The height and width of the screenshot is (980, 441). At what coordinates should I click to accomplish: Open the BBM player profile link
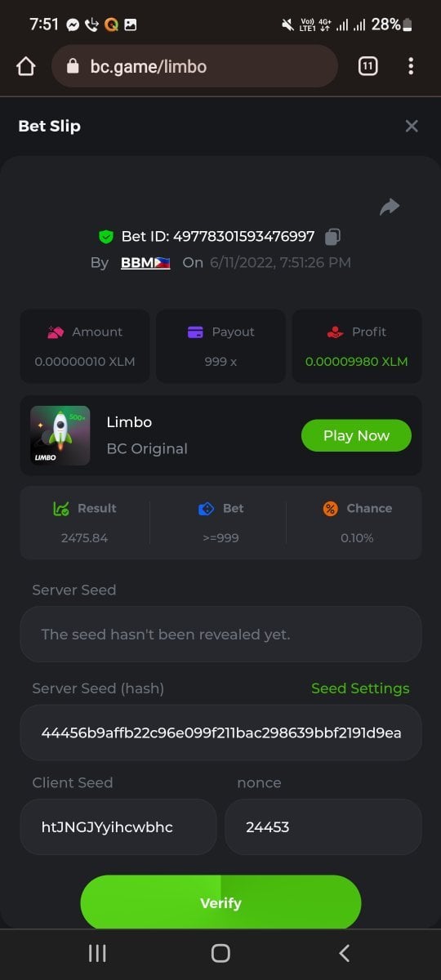click(x=145, y=262)
